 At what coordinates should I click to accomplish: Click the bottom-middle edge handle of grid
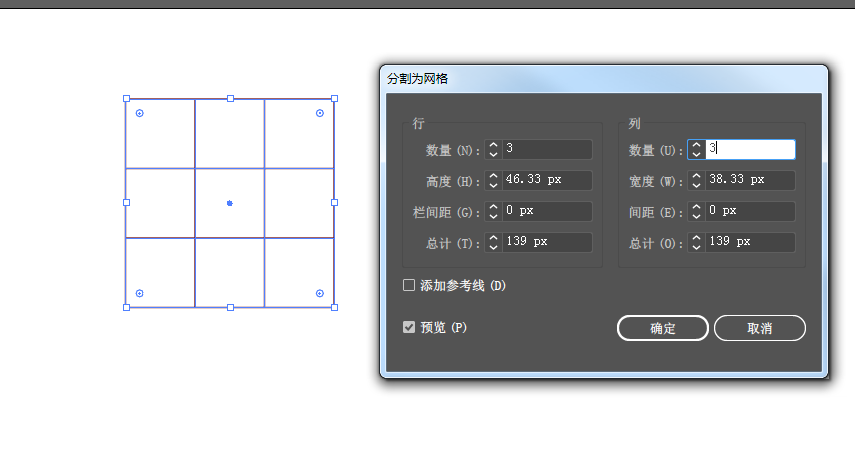point(230,308)
